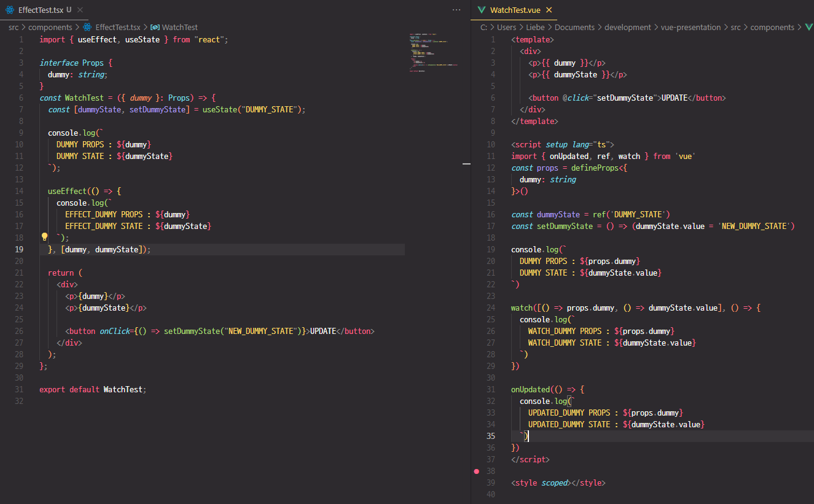Open 'WatchTest' symbol breadcrumb item
814x504 pixels.
pos(180,27)
